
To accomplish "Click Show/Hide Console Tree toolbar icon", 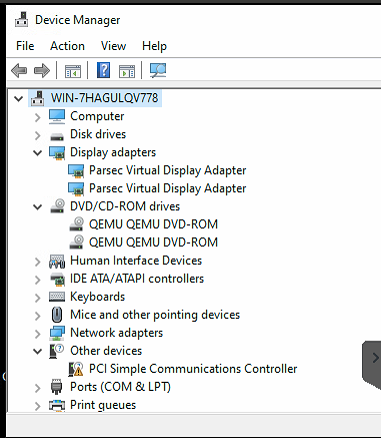I will point(73,71).
